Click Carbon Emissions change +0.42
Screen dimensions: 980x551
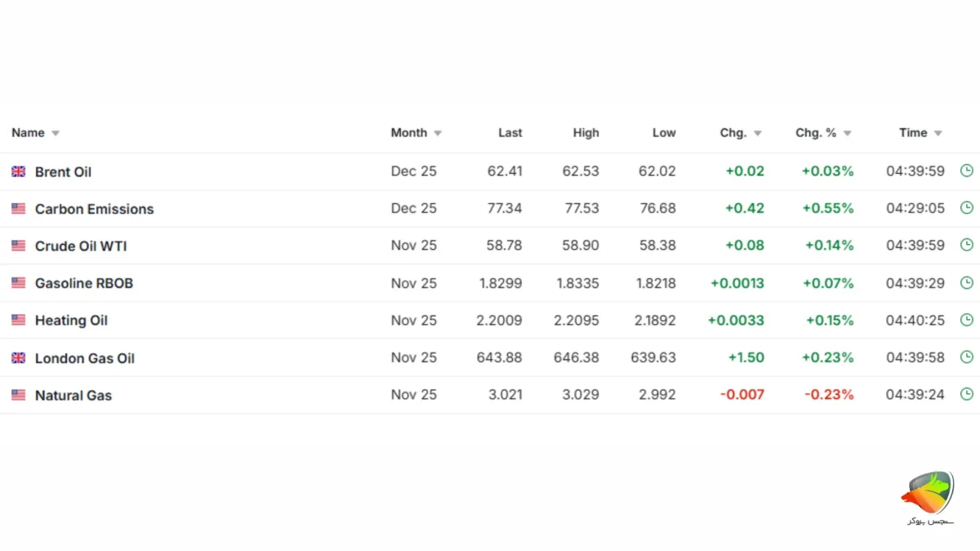(x=745, y=208)
